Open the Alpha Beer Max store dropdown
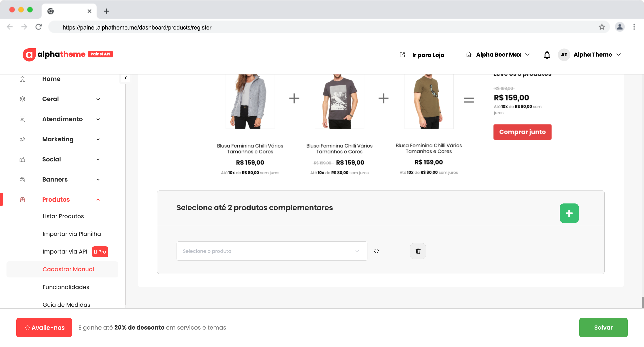The height and width of the screenshot is (347, 644). coord(498,55)
